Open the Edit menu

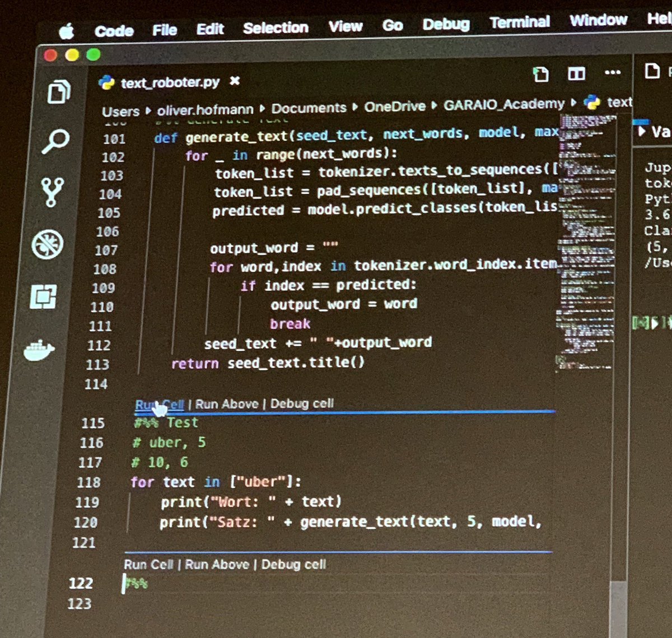click(x=210, y=29)
